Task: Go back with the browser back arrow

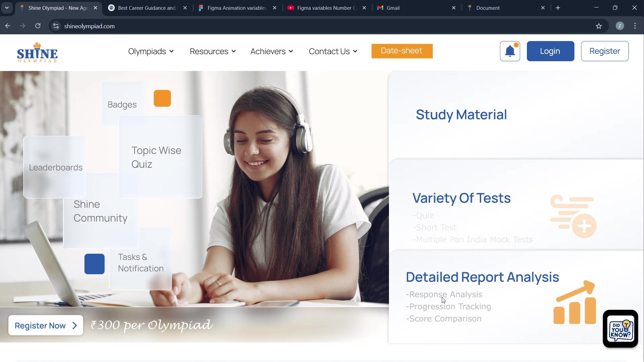Action: [8, 26]
